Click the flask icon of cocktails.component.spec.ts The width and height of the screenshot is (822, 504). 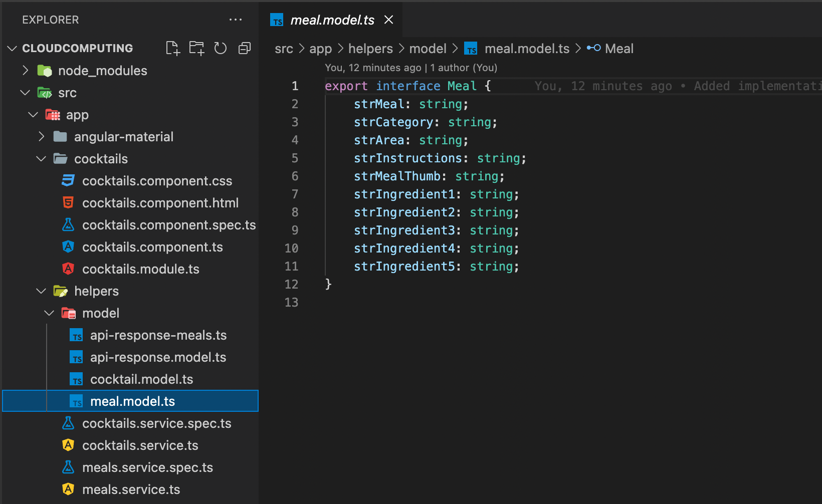68,224
